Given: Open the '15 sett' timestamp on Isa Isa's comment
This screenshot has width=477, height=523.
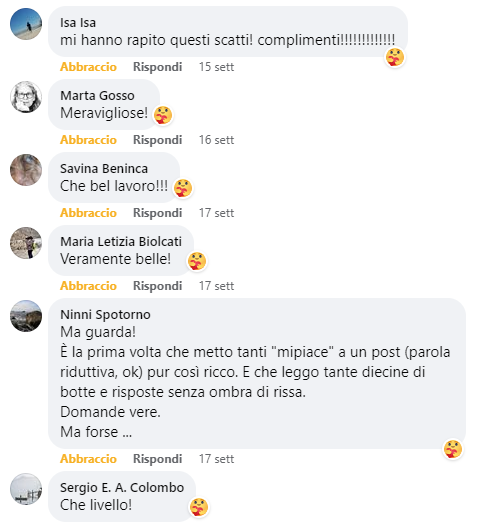Looking at the screenshot, I should 216,67.
